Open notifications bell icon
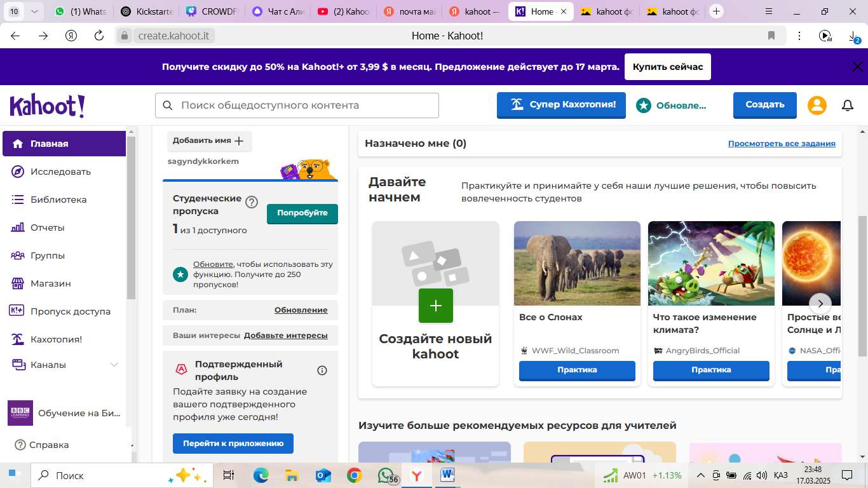 (847, 105)
